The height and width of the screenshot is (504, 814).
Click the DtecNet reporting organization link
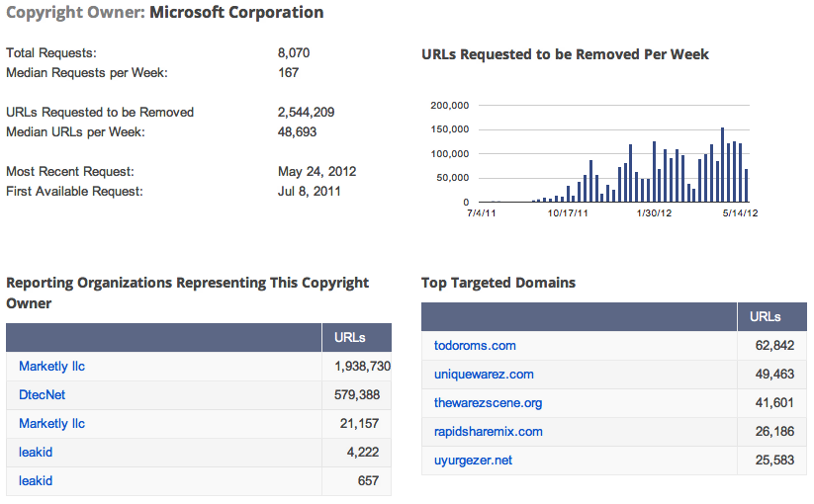[42, 395]
